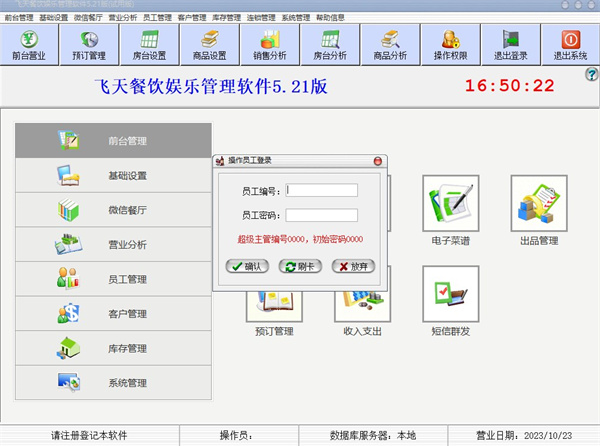Image resolution: width=600 pixels, height=446 pixels.
Task: Open the 收入支出 tile
Action: [x=362, y=306]
